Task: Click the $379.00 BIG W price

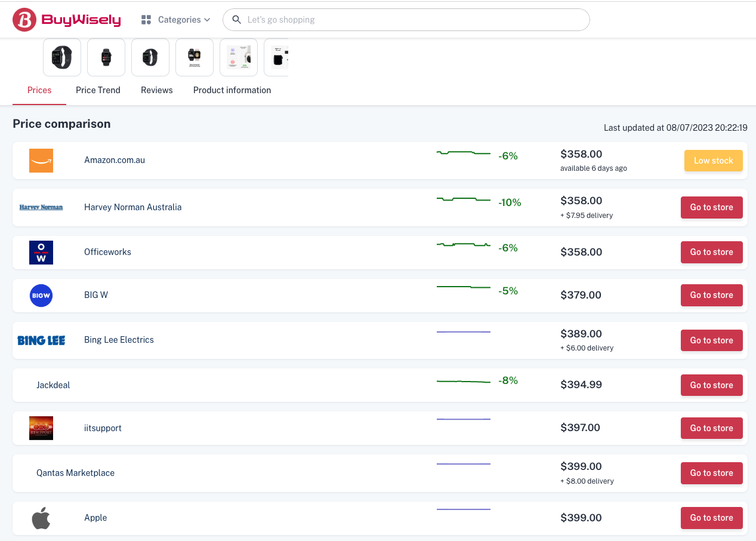Action: 581,295
